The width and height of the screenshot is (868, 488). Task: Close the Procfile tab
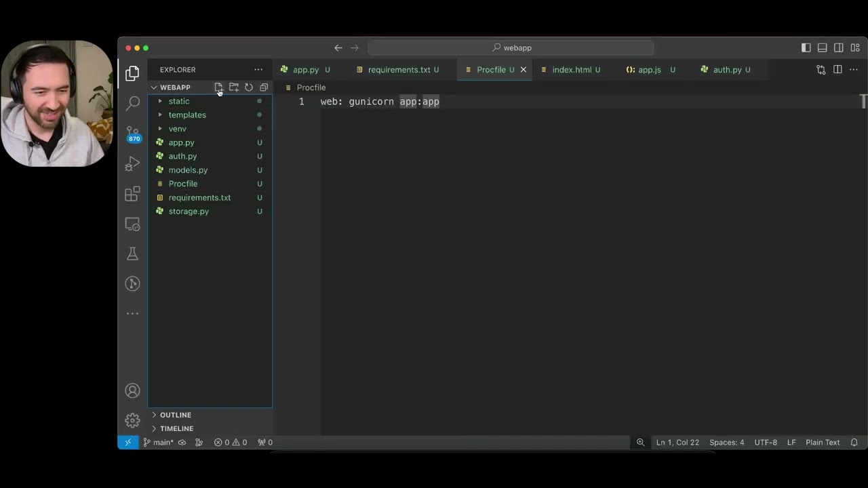(x=523, y=70)
